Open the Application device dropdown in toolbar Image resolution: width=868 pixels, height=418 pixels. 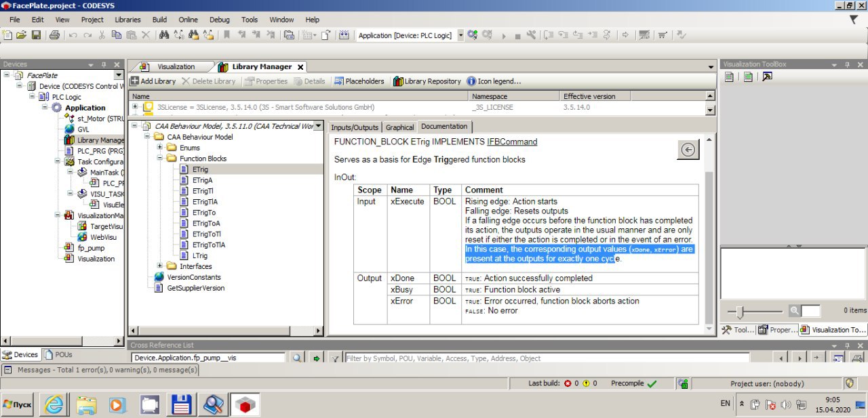pyautogui.click(x=460, y=35)
